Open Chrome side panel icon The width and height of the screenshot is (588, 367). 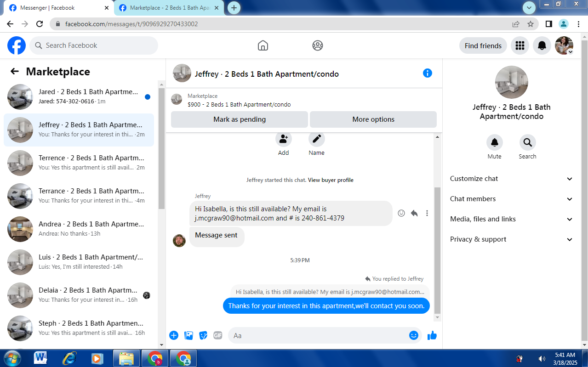point(549,24)
